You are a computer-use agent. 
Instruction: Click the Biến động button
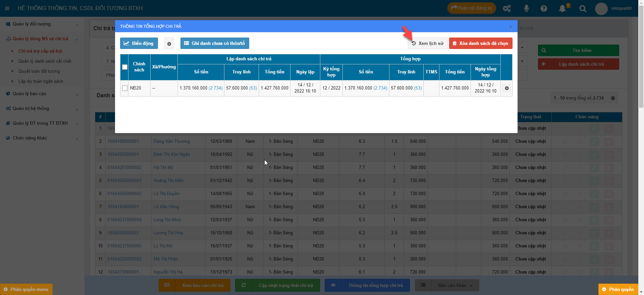(139, 43)
